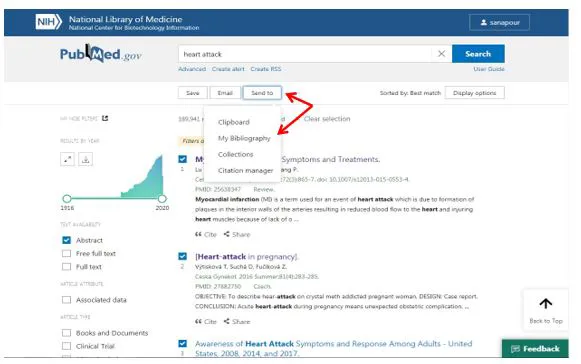Open My NCBI Filters external link icon
This screenshot has height=364, width=581.
105,118
